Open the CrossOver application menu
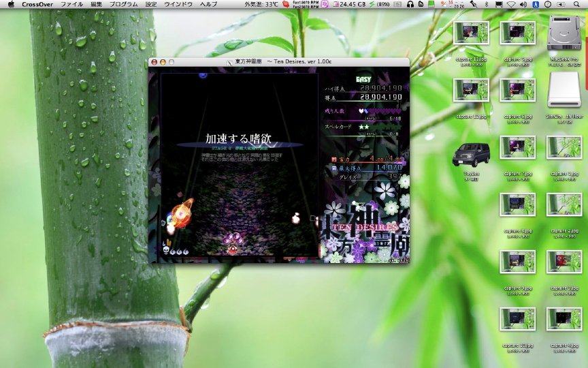Viewport: 588px width, 368px height. (37, 4)
